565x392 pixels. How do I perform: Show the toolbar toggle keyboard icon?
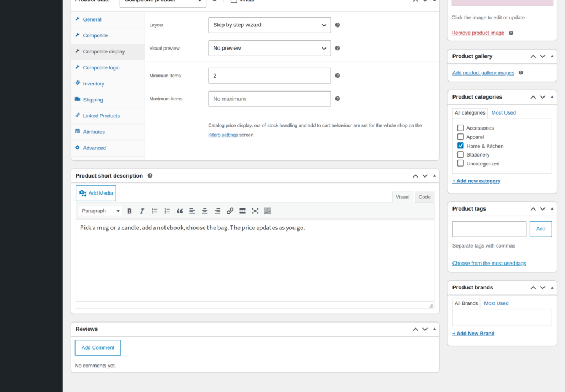coord(268,211)
